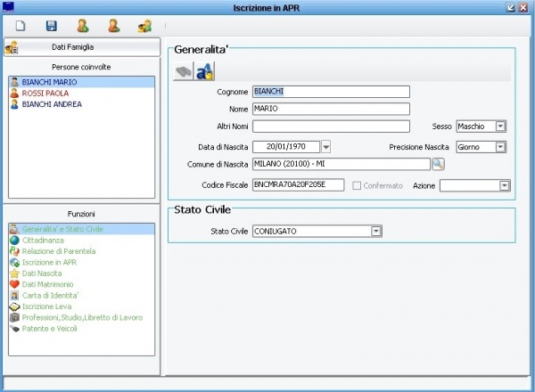Toggle the Confermato checkbox
The width and height of the screenshot is (535, 392).
tap(358, 185)
